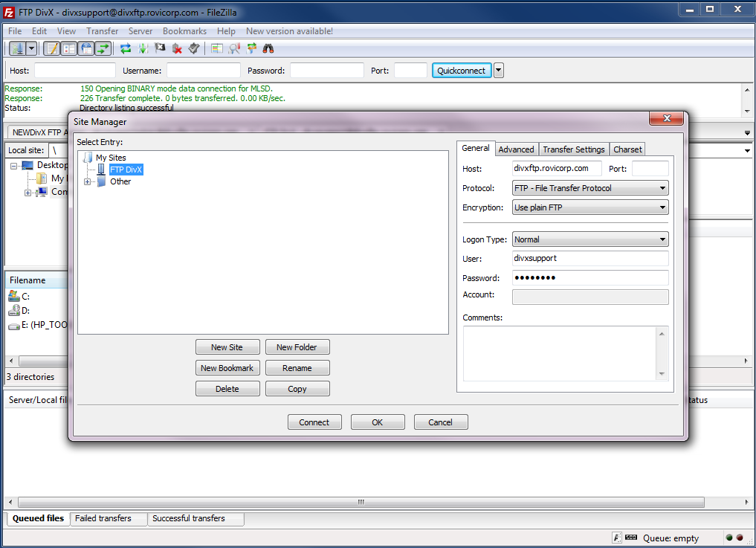The image size is (756, 548).
Task: Confirm Site Manager with OK
Action: (x=378, y=422)
